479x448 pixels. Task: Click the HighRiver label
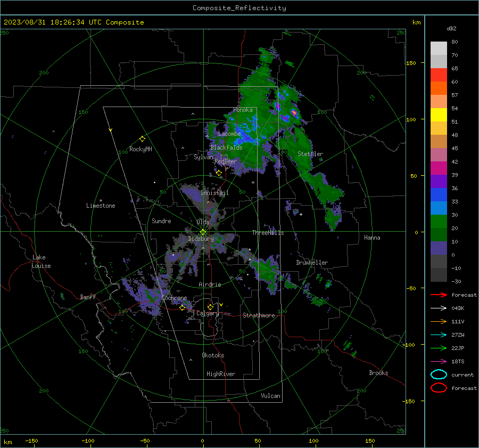tap(221, 374)
